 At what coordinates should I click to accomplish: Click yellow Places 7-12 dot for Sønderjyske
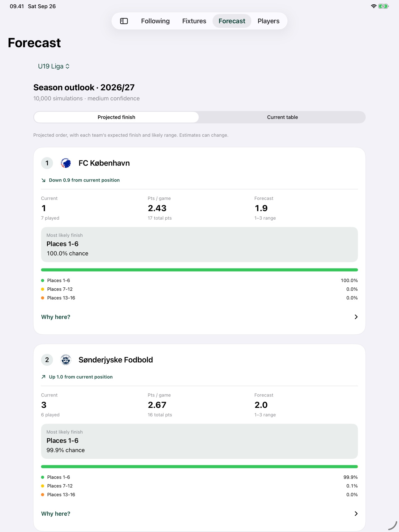[x=43, y=486]
